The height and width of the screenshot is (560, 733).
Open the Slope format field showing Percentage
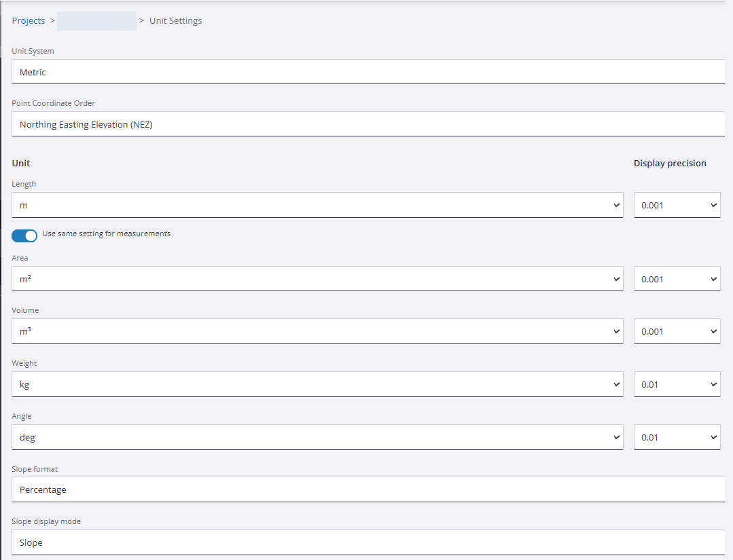point(368,489)
